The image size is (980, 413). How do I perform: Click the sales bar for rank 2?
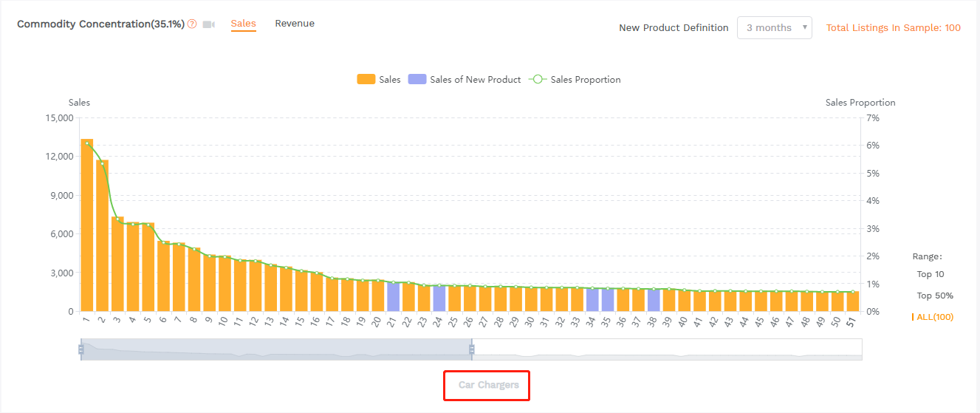[x=103, y=236]
